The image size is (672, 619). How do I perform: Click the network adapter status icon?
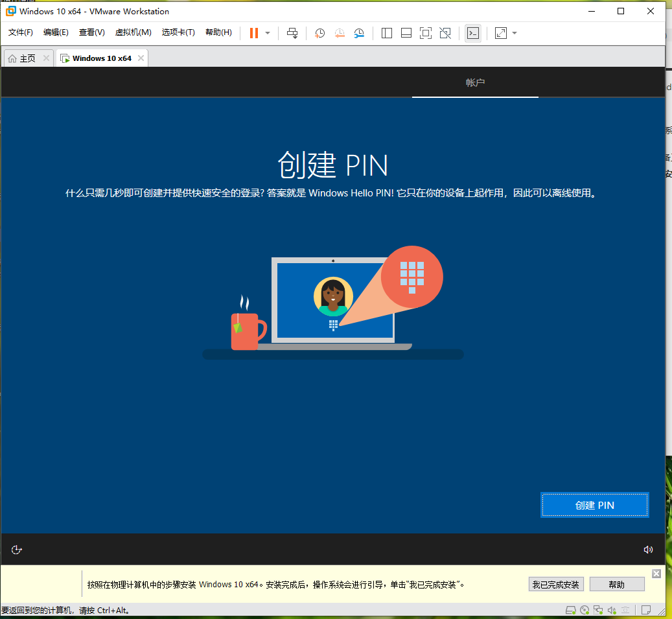click(598, 610)
